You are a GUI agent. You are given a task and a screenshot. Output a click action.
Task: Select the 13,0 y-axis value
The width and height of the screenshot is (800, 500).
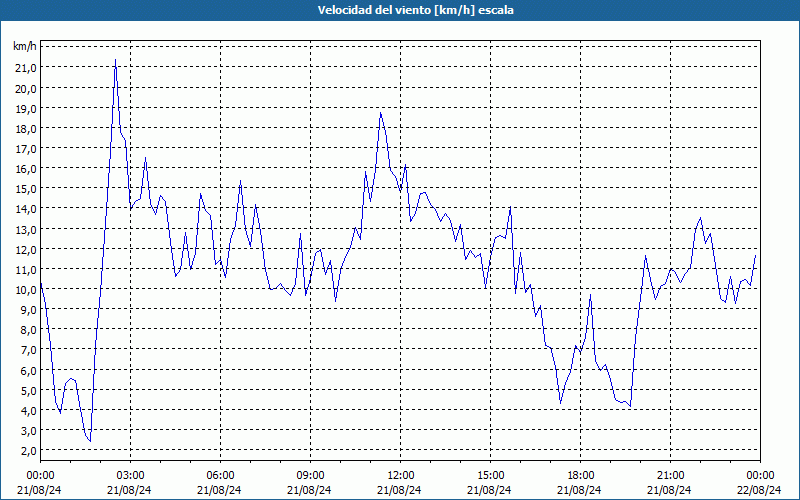click(26, 230)
